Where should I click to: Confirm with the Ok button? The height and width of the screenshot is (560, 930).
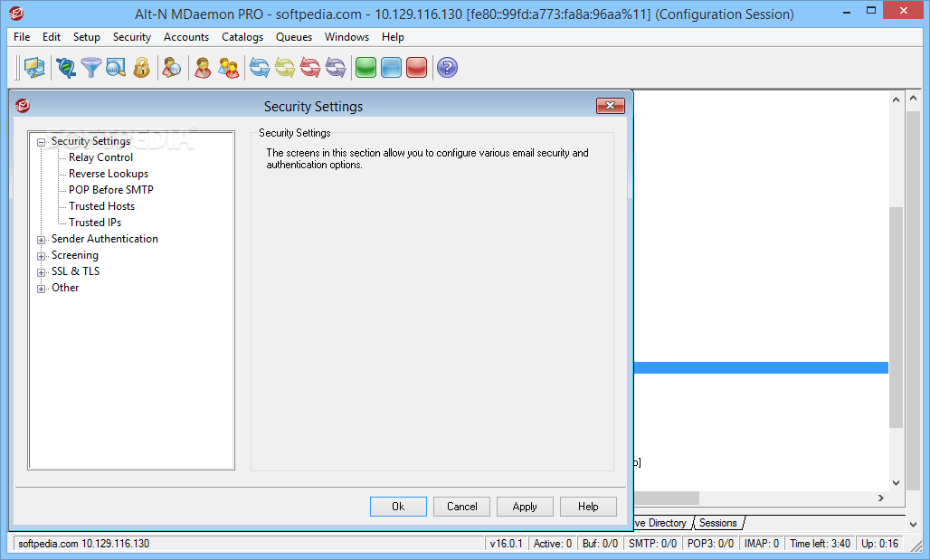398,507
